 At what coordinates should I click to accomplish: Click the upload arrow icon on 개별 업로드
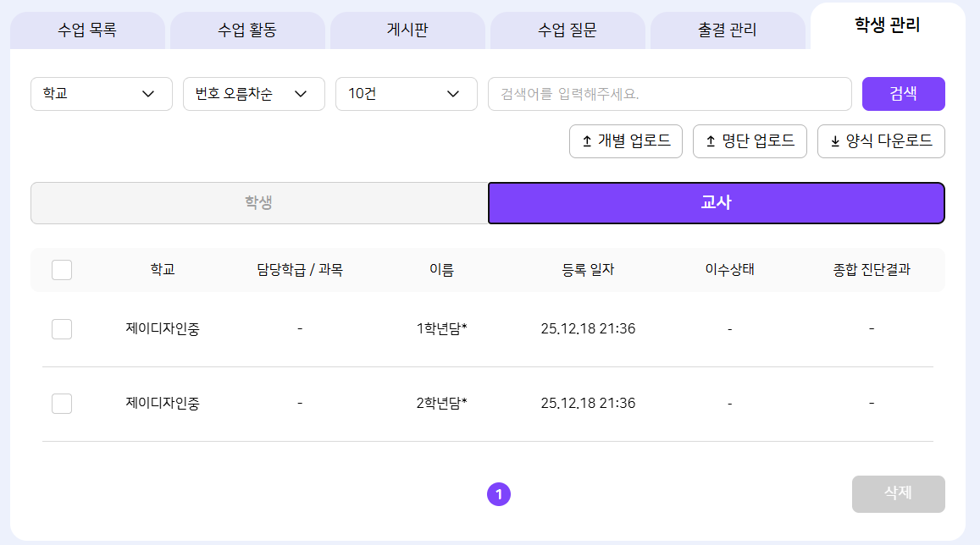tap(586, 141)
